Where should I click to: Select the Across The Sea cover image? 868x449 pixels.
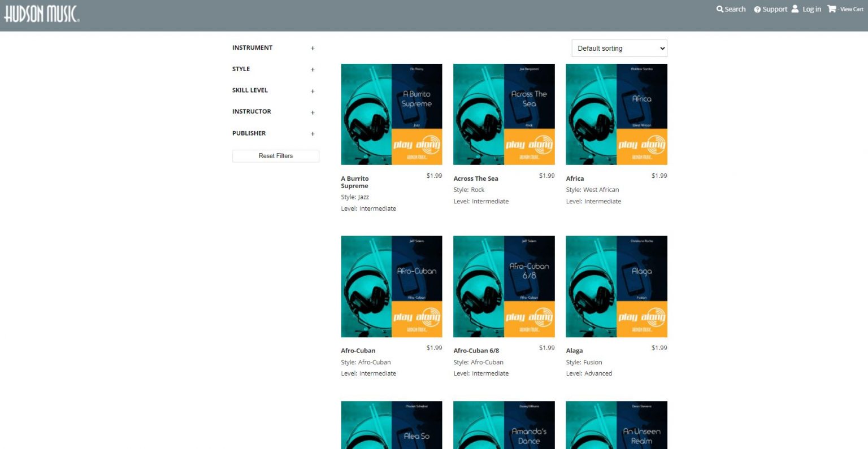click(504, 114)
